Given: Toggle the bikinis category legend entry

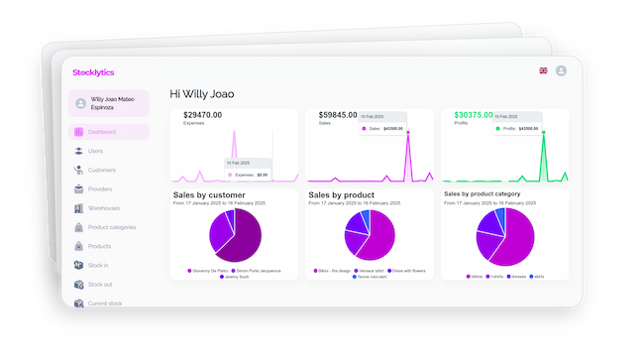Looking at the screenshot, I should [x=475, y=277].
